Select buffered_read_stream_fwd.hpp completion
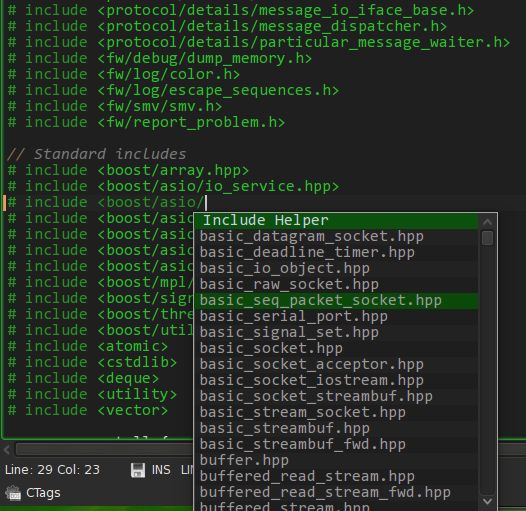The width and height of the screenshot is (526, 511). (336, 493)
